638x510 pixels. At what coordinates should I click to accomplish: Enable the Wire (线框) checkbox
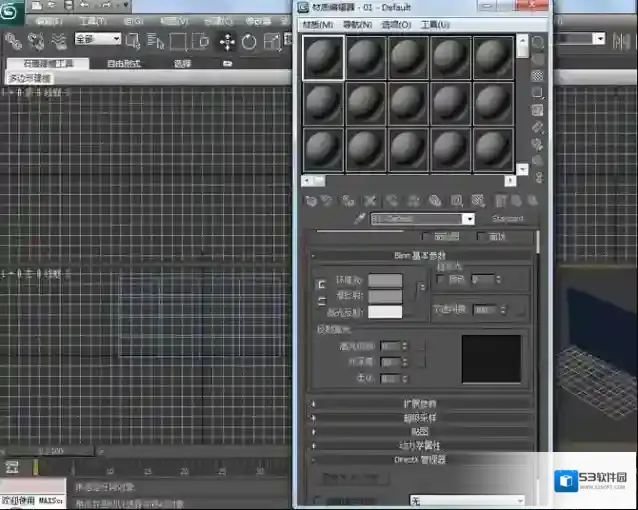427,237
